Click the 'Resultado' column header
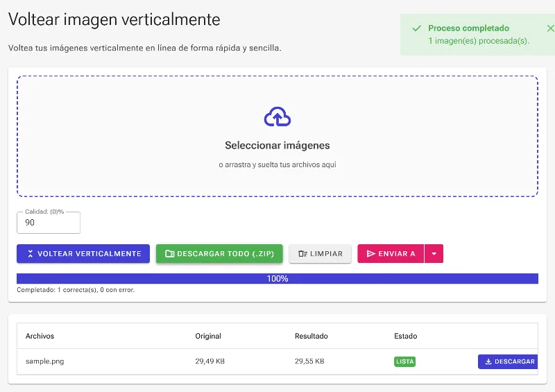The height and width of the screenshot is (392, 555). (311, 336)
